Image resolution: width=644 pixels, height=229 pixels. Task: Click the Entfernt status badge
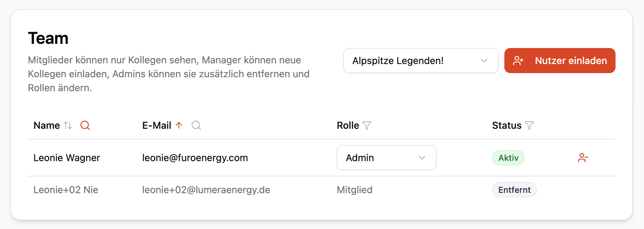point(514,190)
